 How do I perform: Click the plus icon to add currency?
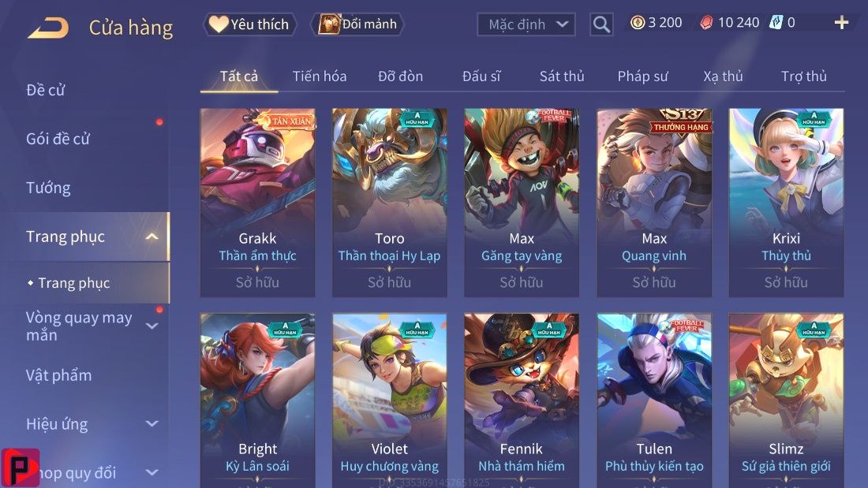(841, 23)
